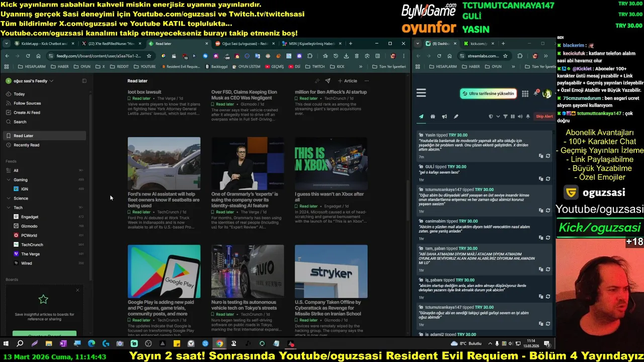The width and height of the screenshot is (644, 362).
Task: Open the Streamlabs hamburger menu
Action: point(421,93)
